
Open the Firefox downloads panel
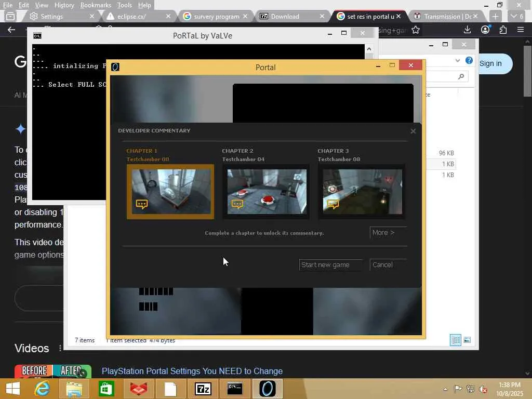(x=467, y=30)
